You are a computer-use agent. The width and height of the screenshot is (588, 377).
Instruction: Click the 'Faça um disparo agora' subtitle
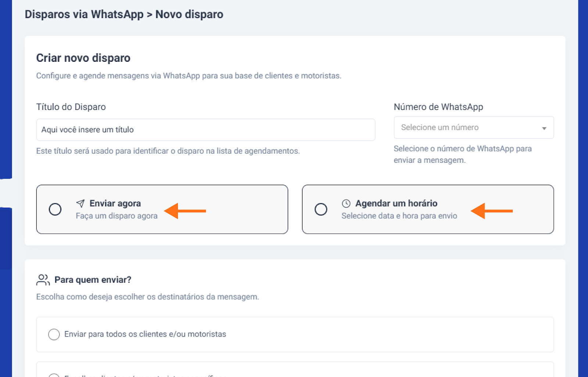(x=117, y=216)
